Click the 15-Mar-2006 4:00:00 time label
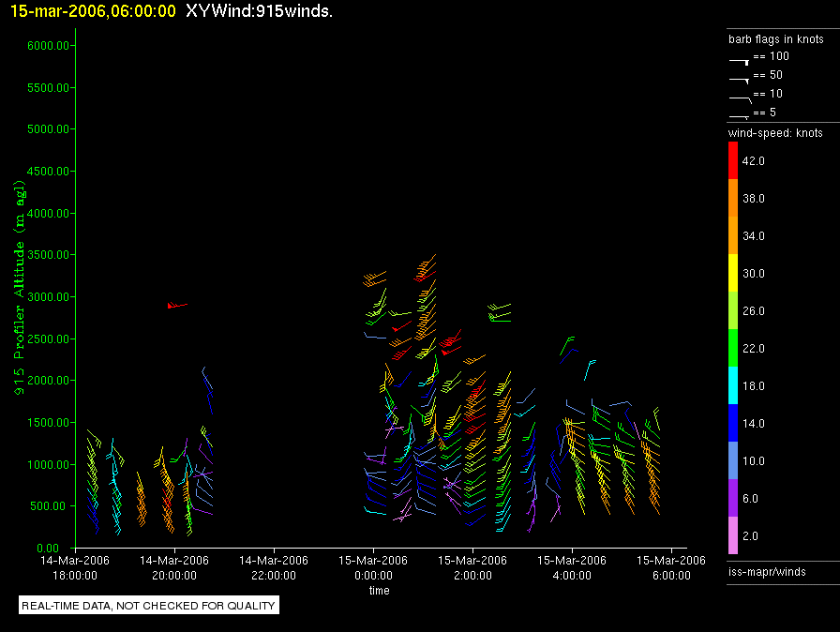 point(572,567)
